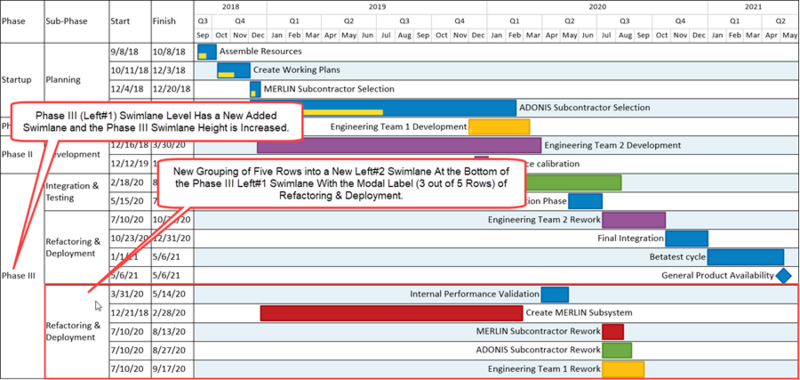Select the blue Internal Performance Validation bar
800x380 pixels.
tap(555, 294)
